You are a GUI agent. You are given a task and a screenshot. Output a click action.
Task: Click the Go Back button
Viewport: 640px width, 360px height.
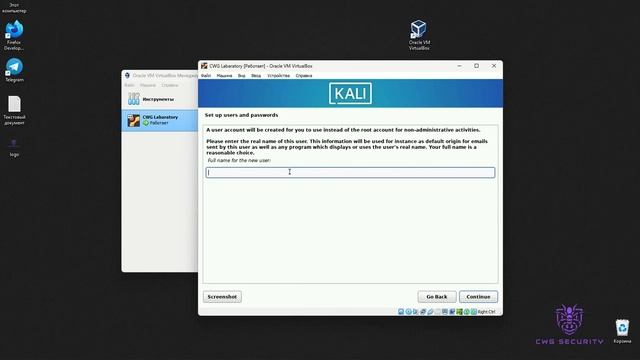click(437, 297)
